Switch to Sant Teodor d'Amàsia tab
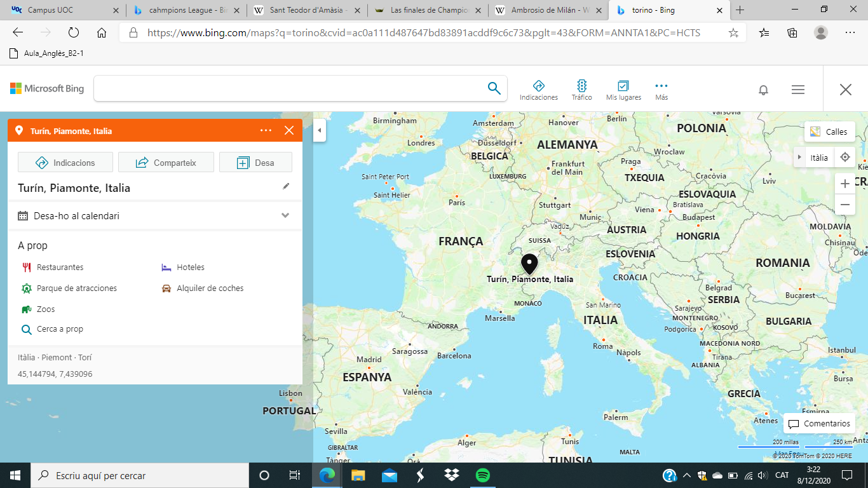The height and width of the screenshot is (488, 868). tap(307, 10)
